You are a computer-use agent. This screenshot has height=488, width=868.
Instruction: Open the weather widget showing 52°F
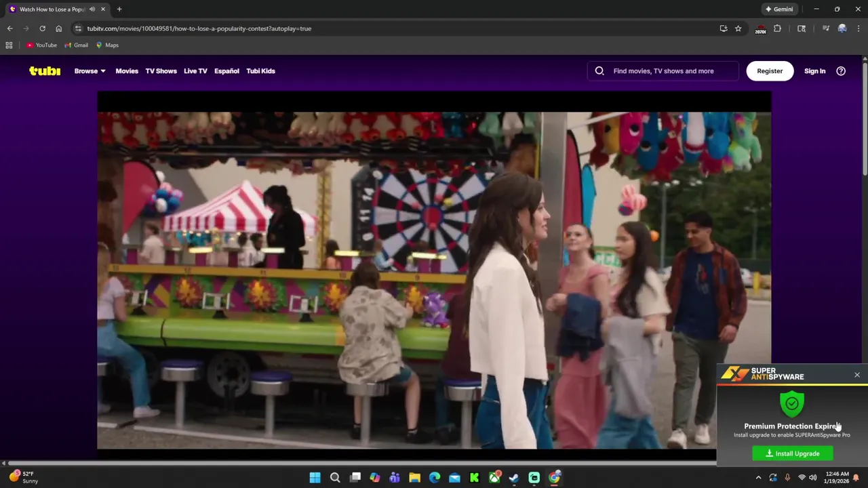point(22,477)
